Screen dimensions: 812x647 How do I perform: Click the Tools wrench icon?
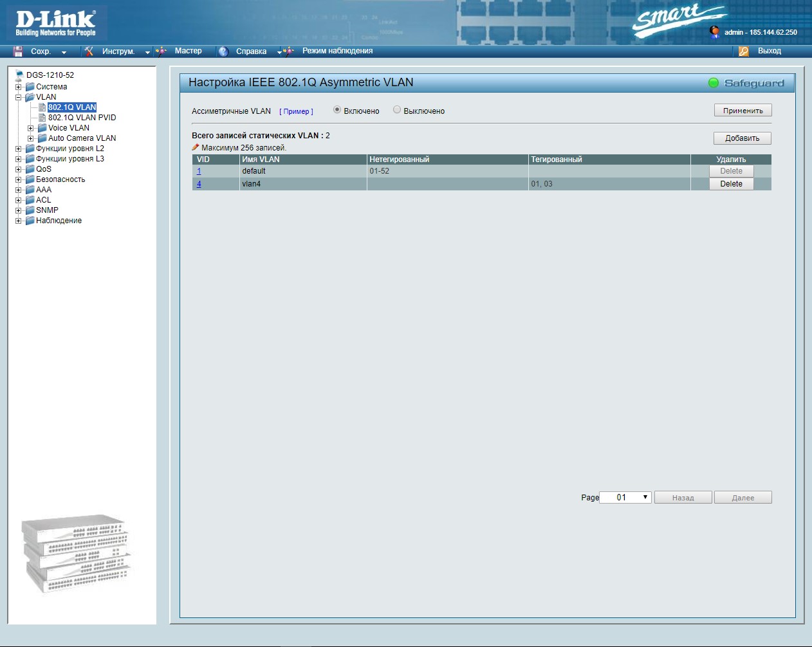click(x=89, y=51)
